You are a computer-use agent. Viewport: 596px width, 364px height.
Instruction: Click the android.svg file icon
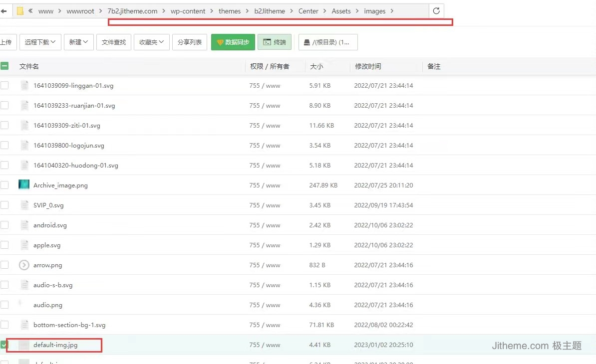(24, 225)
